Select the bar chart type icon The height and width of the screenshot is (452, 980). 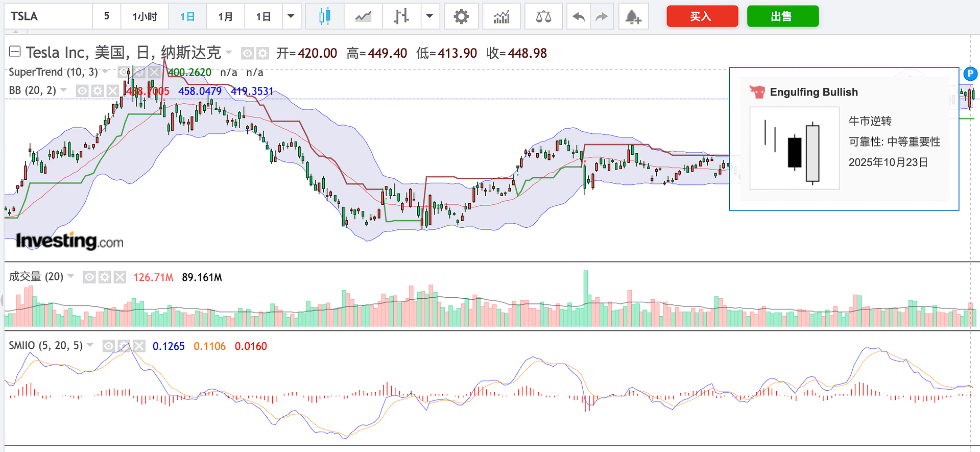[401, 16]
